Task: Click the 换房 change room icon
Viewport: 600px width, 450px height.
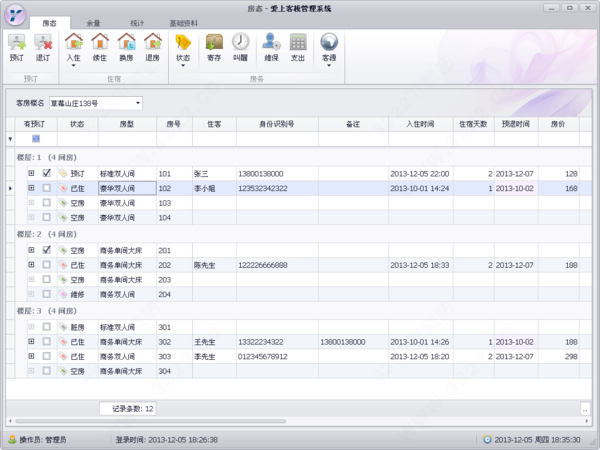Action: tap(126, 42)
